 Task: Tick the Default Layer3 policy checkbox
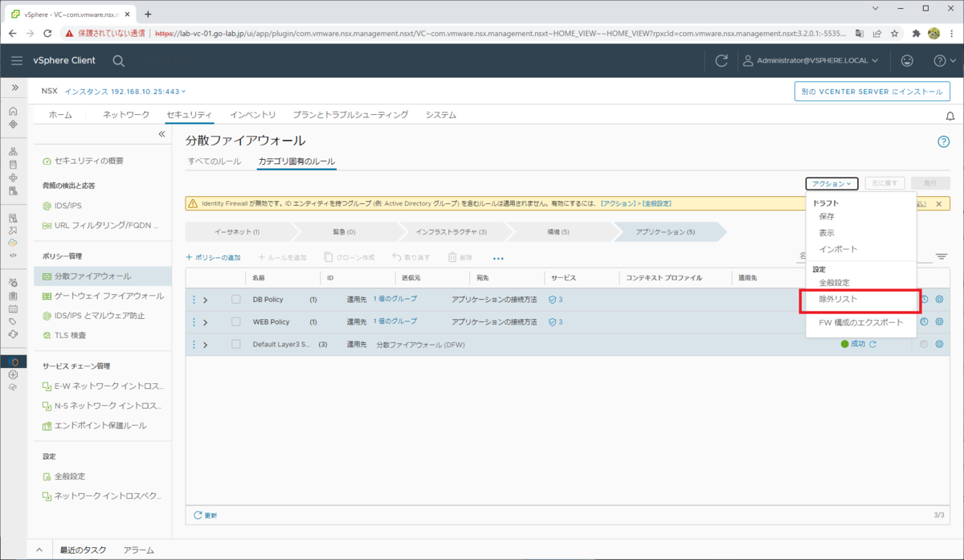click(236, 344)
